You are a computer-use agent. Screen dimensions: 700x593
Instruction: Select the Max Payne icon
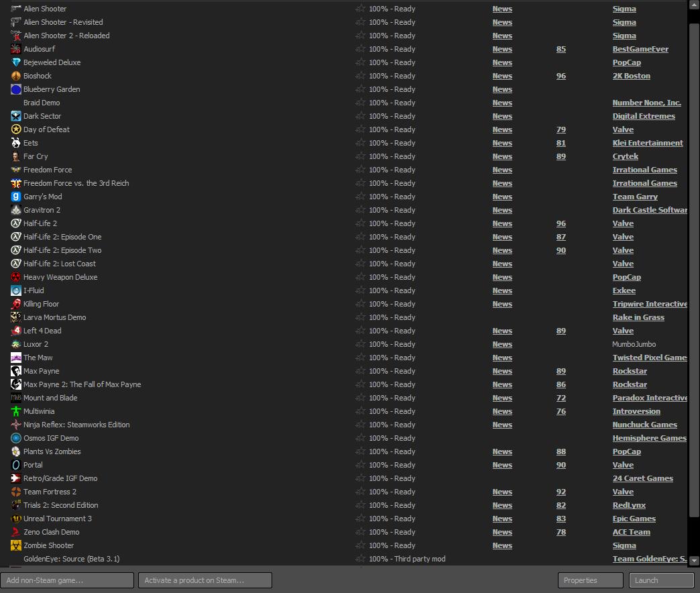(x=16, y=371)
